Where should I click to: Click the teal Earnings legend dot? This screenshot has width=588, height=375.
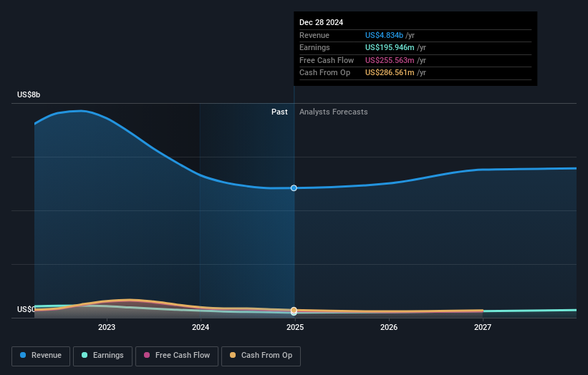coord(85,355)
